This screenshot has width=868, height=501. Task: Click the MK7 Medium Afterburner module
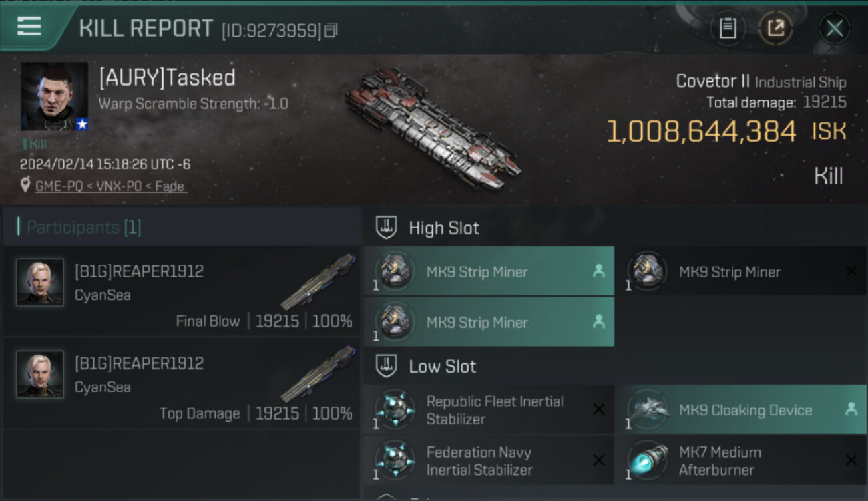pyautogui.click(x=740, y=461)
